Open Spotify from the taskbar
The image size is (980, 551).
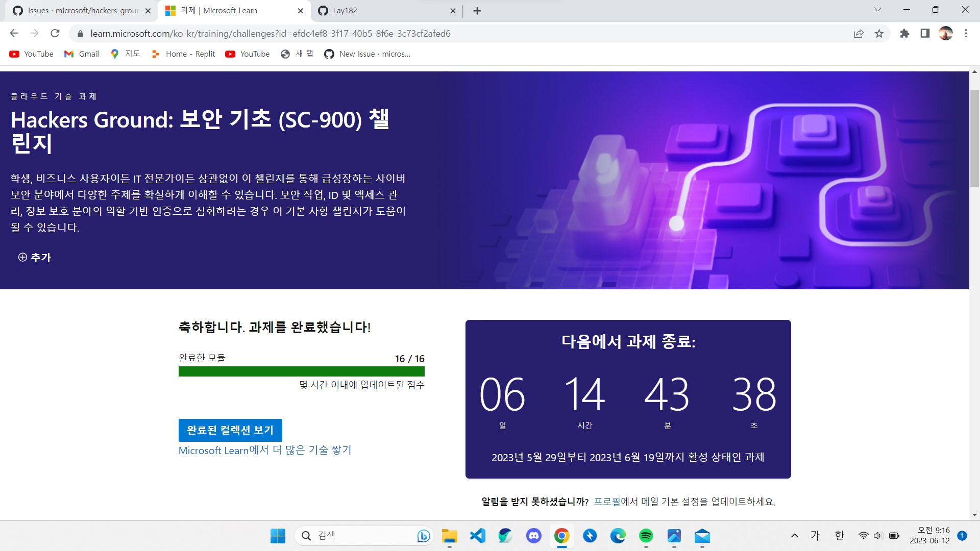646,536
